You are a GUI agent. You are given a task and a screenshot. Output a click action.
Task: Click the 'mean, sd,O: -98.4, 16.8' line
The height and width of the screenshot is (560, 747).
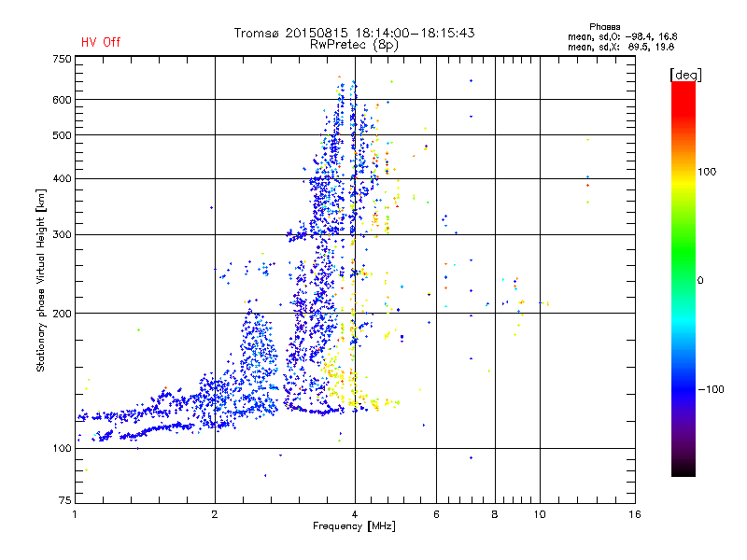[622, 37]
